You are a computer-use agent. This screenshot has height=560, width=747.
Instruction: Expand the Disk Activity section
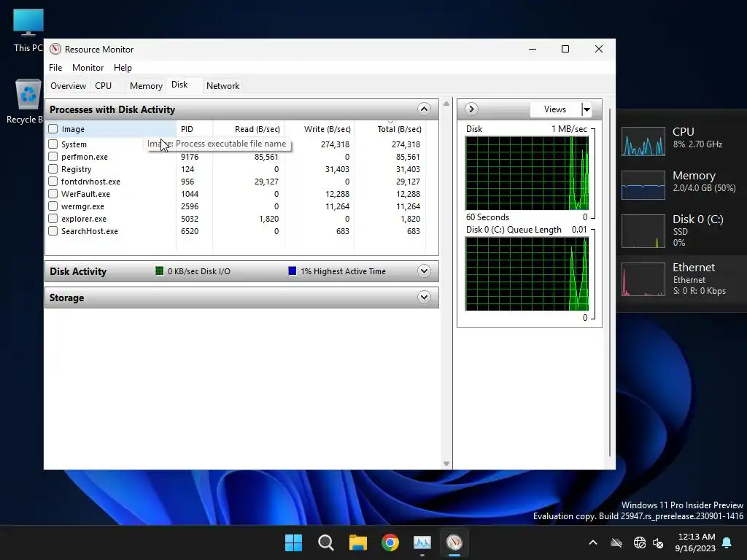(424, 271)
